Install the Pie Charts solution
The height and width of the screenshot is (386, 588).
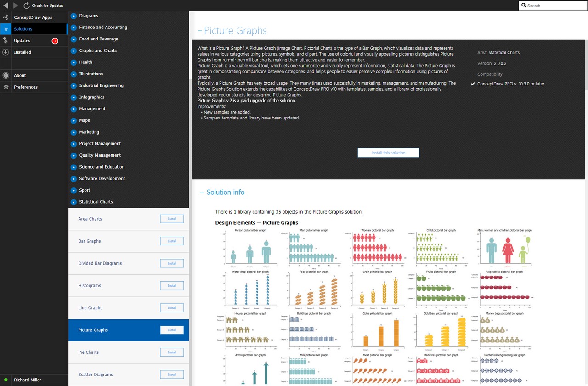pyautogui.click(x=172, y=352)
